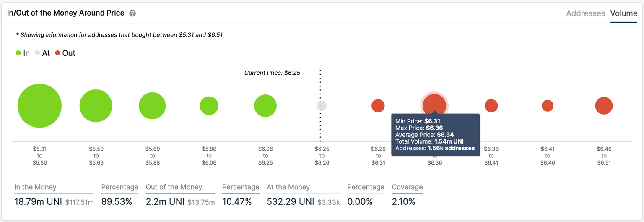Select the red bubble for $6.46 to $6.51
The height and width of the screenshot is (222, 644).
click(x=604, y=106)
